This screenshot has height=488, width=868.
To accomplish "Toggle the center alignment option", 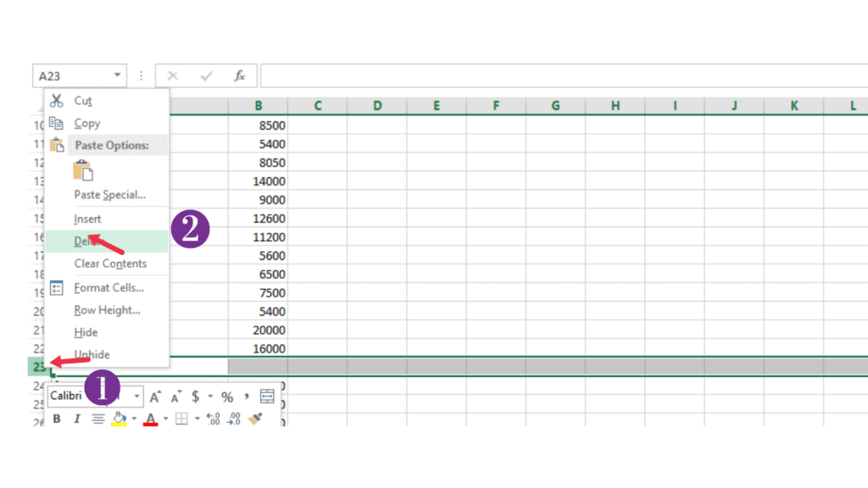I will pyautogui.click(x=97, y=418).
